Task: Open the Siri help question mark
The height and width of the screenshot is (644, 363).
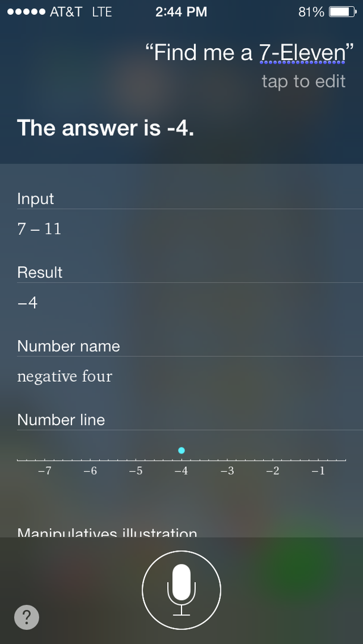Action: tap(27, 617)
